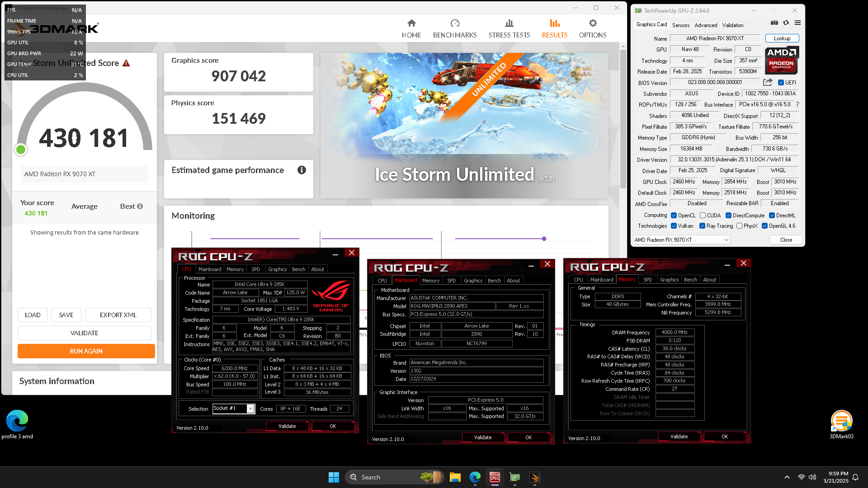Open About tab in right CPU-Z window
This screenshot has height=488, width=868.
point(709,280)
